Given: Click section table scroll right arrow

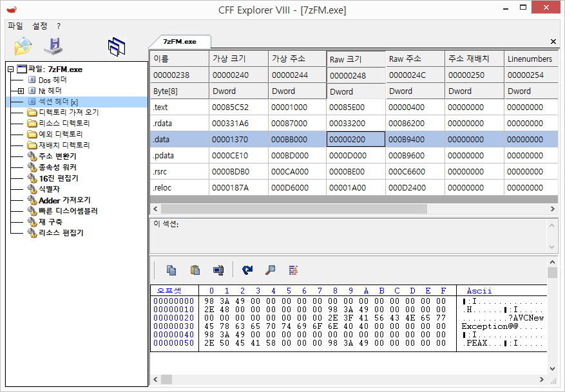Looking at the screenshot, I should [x=552, y=209].
